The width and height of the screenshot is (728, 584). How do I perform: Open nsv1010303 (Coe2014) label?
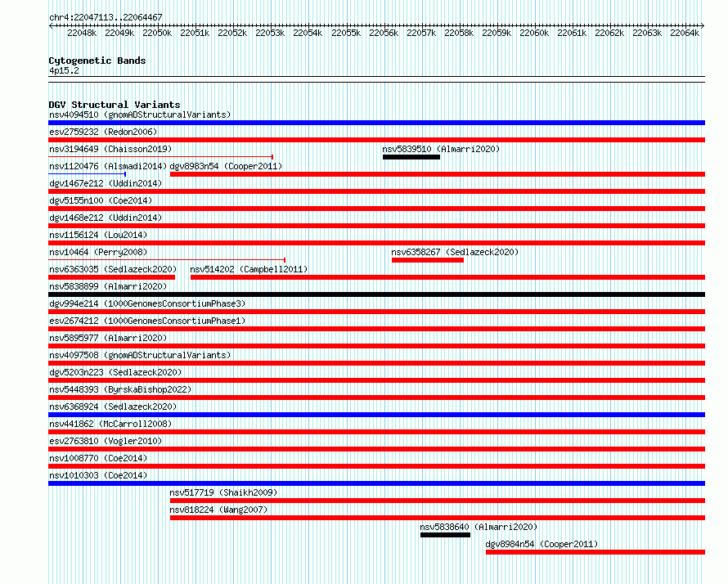pos(98,475)
